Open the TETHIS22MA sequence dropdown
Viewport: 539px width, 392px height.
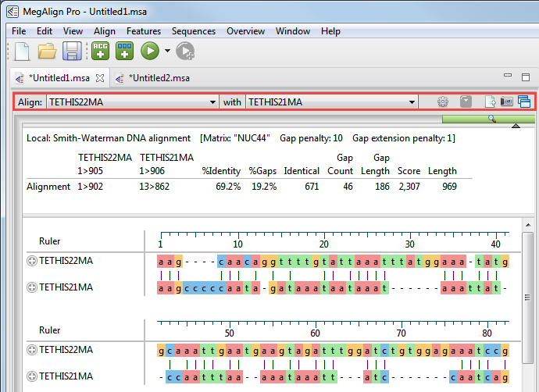pyautogui.click(x=133, y=102)
